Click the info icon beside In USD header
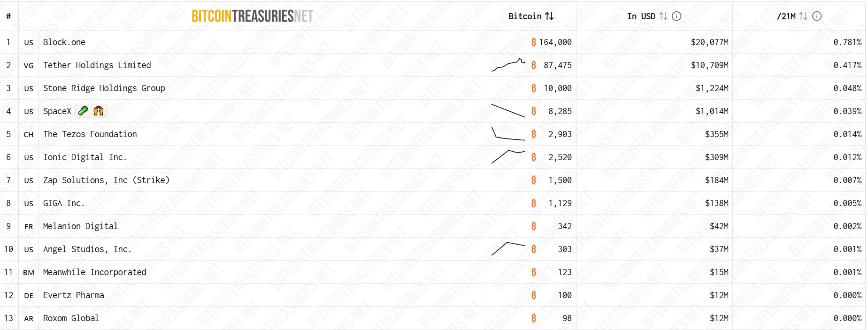This screenshot has width=868, height=330. 676,15
